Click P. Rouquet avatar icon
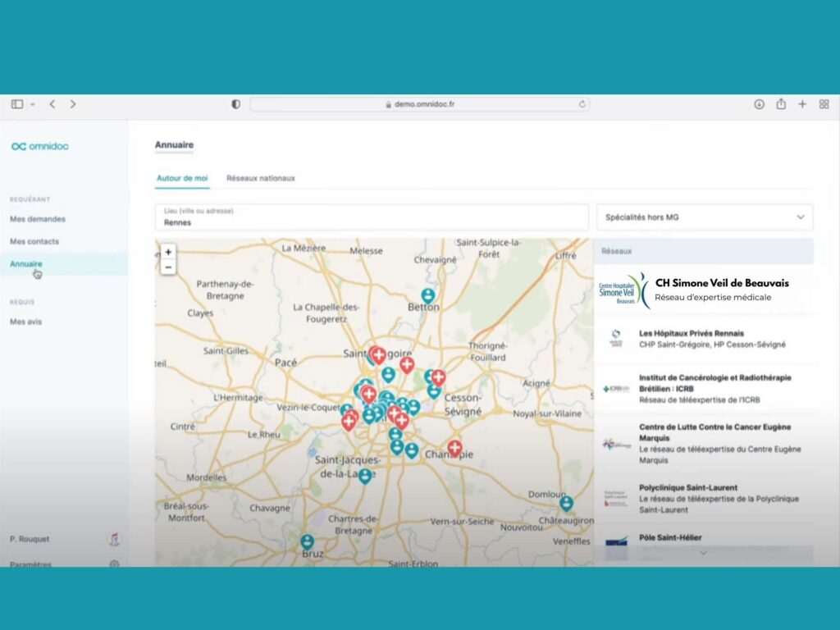 pos(114,539)
